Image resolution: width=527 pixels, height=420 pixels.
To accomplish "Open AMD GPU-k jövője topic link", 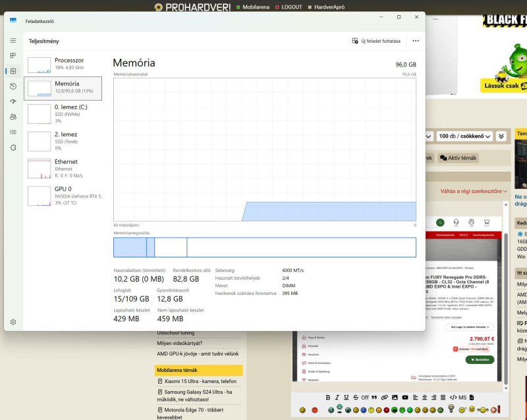I will (198, 354).
